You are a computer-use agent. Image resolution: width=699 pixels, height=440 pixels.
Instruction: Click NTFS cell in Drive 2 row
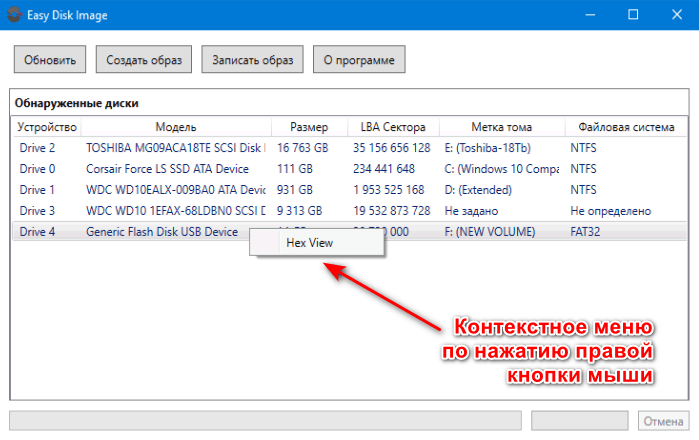(x=583, y=148)
